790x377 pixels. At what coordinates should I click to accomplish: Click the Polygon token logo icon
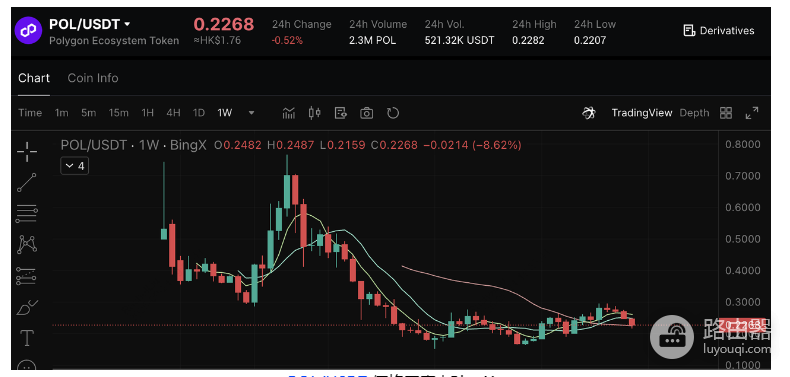(x=29, y=30)
